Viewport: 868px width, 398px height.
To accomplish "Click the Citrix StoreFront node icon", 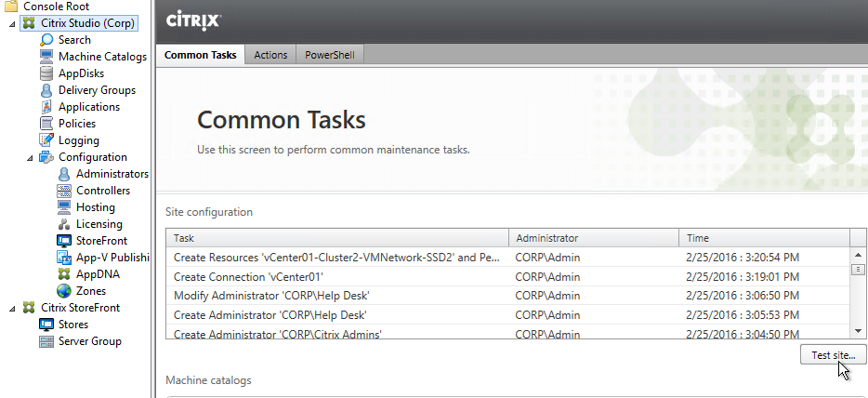I will coord(29,308).
